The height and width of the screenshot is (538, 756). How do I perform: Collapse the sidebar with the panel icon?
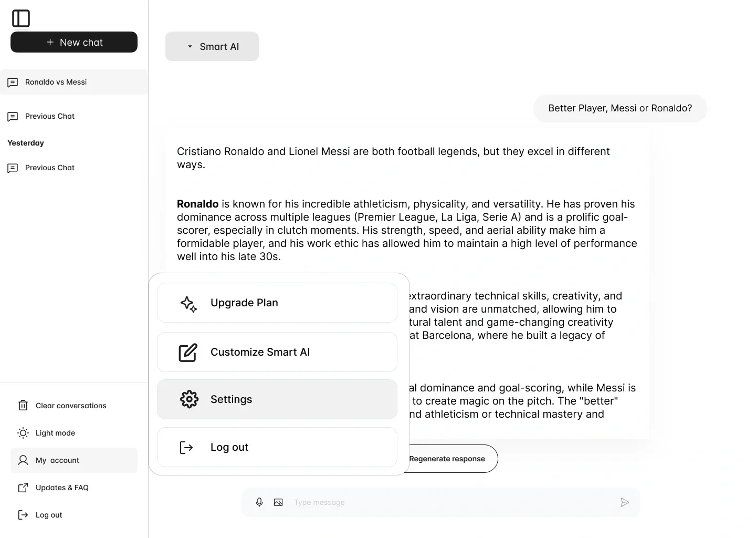21,18
